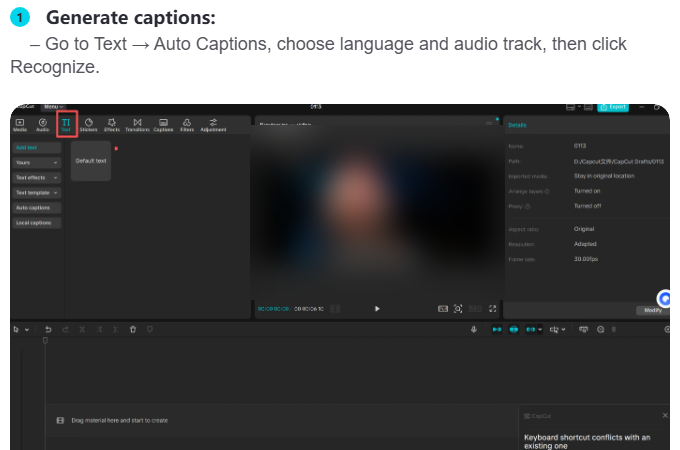
Task: Click the Undo icon
Action: coord(48,329)
